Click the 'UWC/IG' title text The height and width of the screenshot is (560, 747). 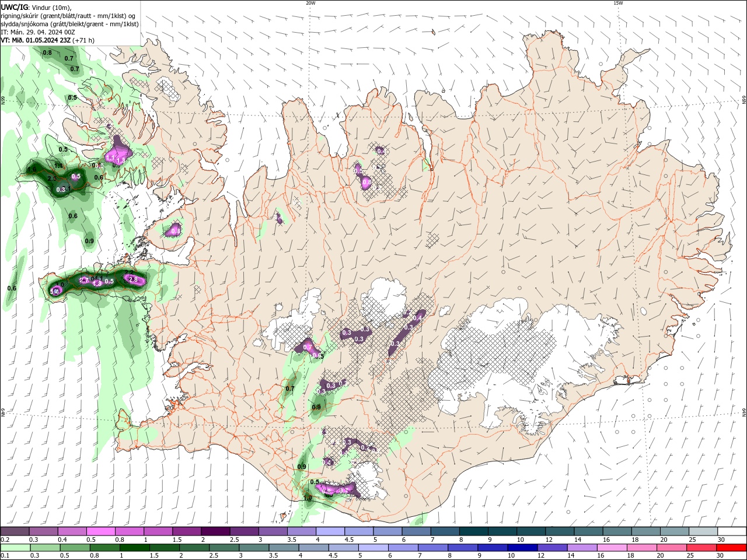15,7
